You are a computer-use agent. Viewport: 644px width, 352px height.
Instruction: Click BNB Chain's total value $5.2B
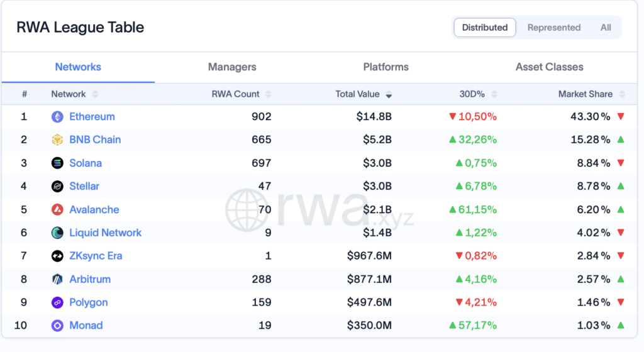coord(377,140)
